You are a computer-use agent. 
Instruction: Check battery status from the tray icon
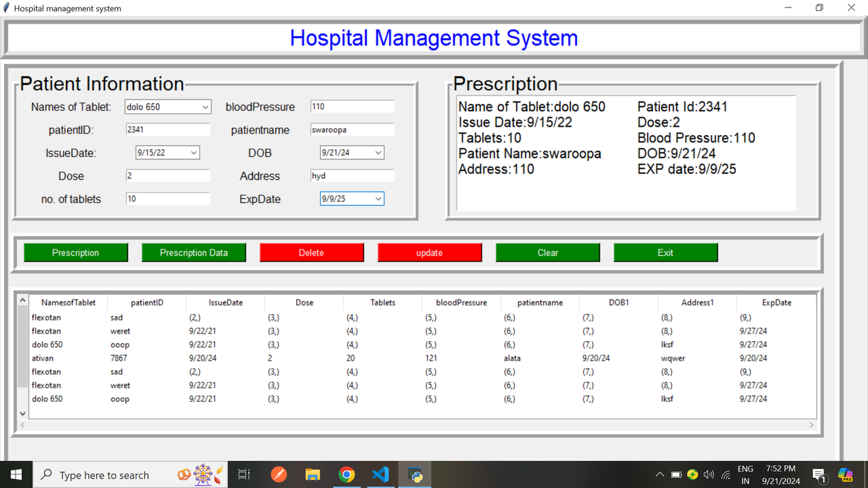click(676, 474)
